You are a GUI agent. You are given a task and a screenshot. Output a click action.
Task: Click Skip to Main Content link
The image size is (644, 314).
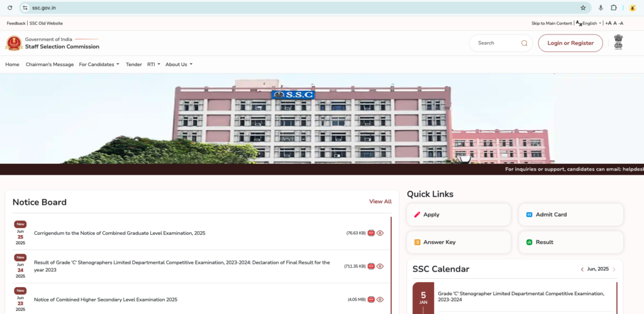click(x=552, y=23)
